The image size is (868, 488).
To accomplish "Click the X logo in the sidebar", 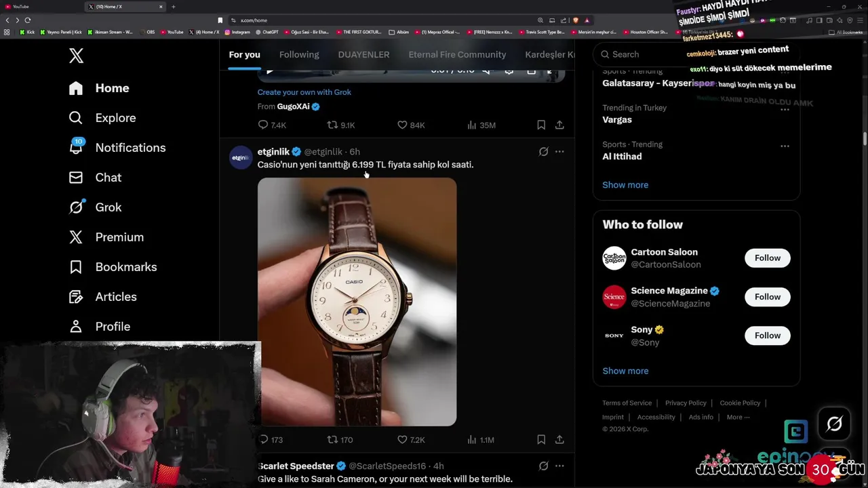I will pos(76,56).
